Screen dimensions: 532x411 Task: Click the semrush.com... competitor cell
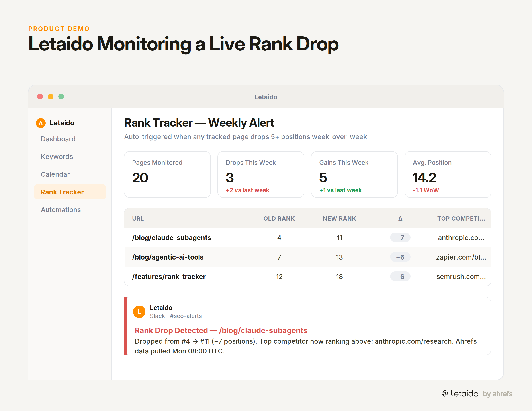[461, 277]
